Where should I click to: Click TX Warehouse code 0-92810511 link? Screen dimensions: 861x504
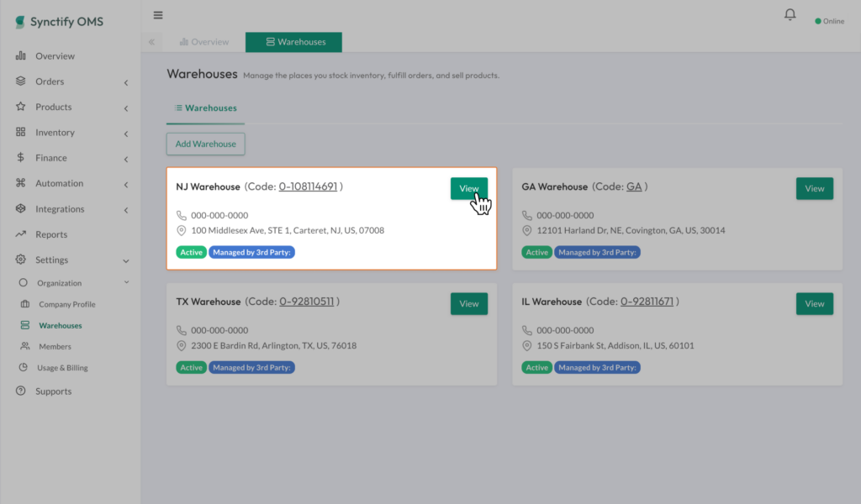point(306,302)
